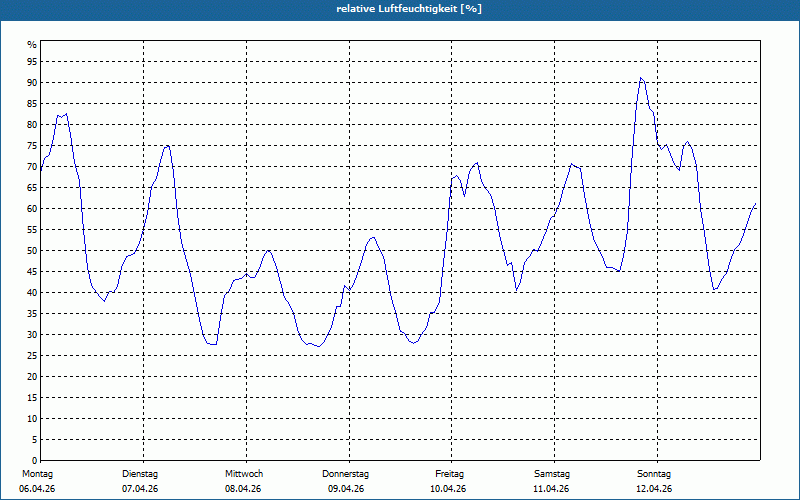The width and height of the screenshot is (800, 500).
Task: Click the 'Samstag' day label
Action: [x=552, y=474]
